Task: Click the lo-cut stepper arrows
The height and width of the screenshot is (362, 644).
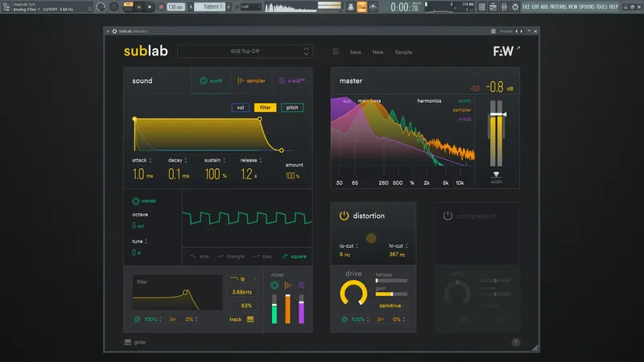Action: tap(357, 246)
